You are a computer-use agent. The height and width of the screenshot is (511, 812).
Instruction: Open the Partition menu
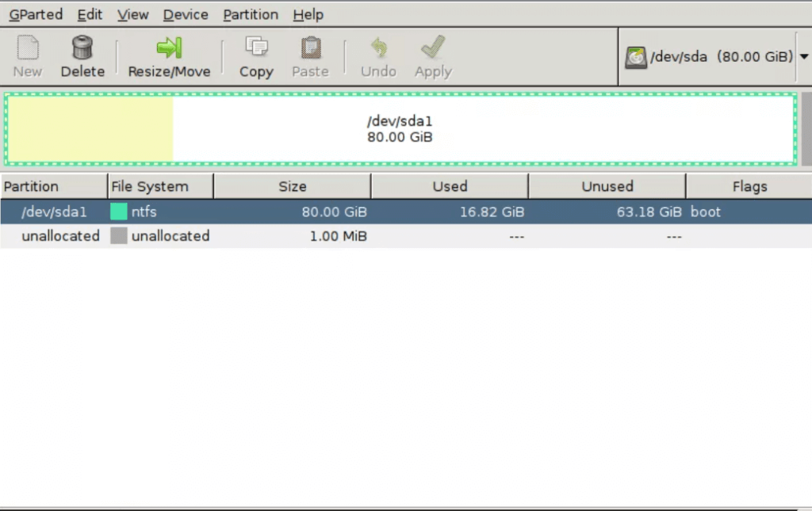click(250, 14)
